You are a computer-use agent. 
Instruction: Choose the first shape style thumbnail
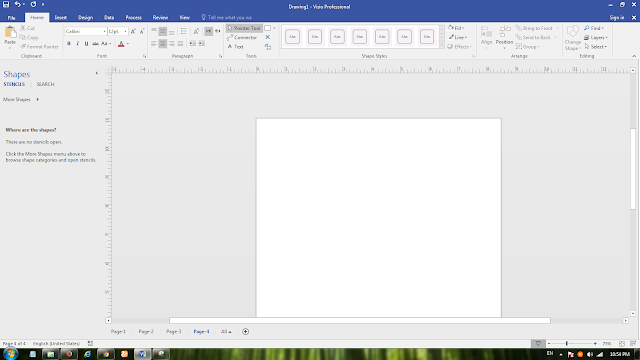pos(292,37)
